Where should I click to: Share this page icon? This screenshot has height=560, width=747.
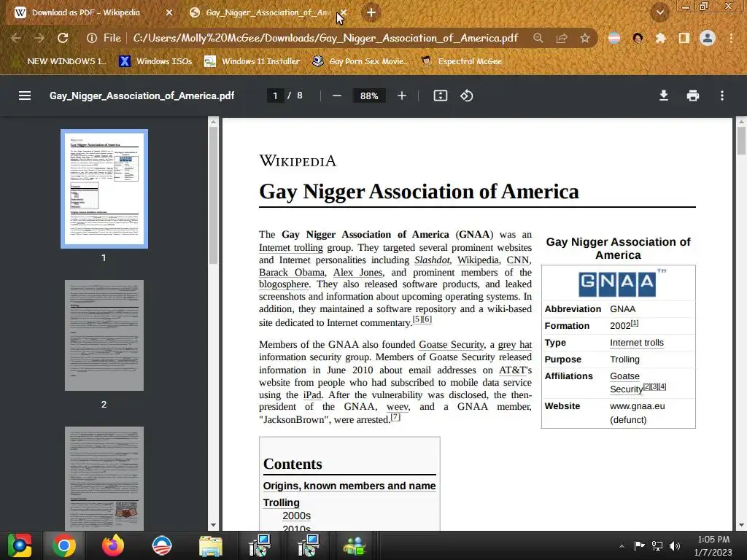(x=562, y=38)
